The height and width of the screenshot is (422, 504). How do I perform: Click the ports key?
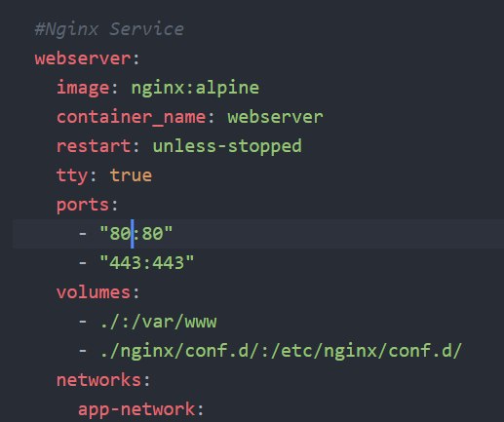[83, 206]
